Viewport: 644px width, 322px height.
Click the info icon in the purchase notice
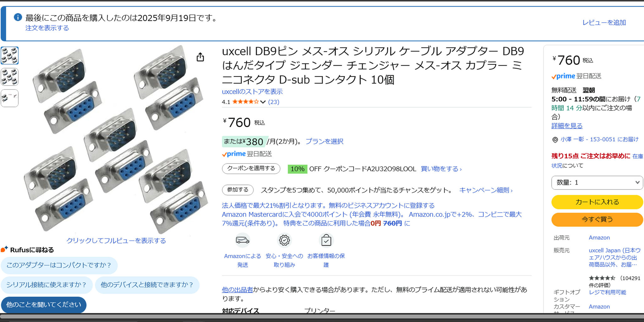[18, 17]
